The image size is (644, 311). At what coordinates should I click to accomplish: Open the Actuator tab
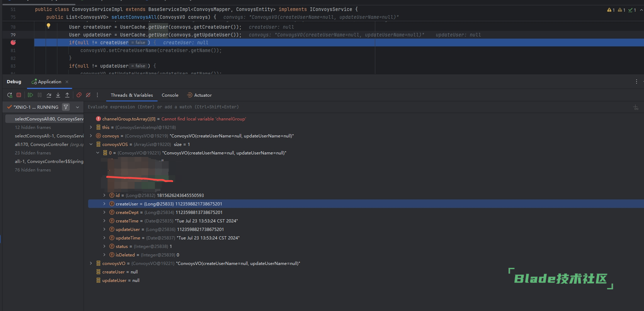(x=199, y=95)
